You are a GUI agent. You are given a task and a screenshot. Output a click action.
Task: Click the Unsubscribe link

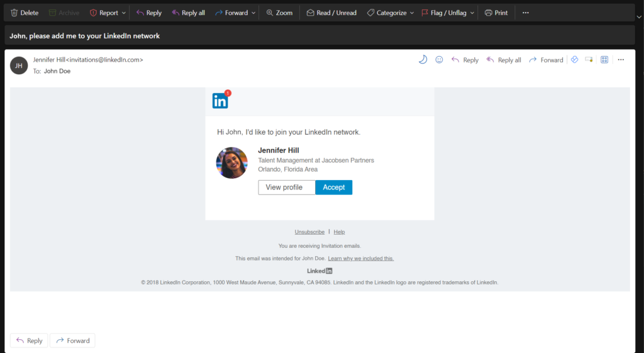point(309,232)
